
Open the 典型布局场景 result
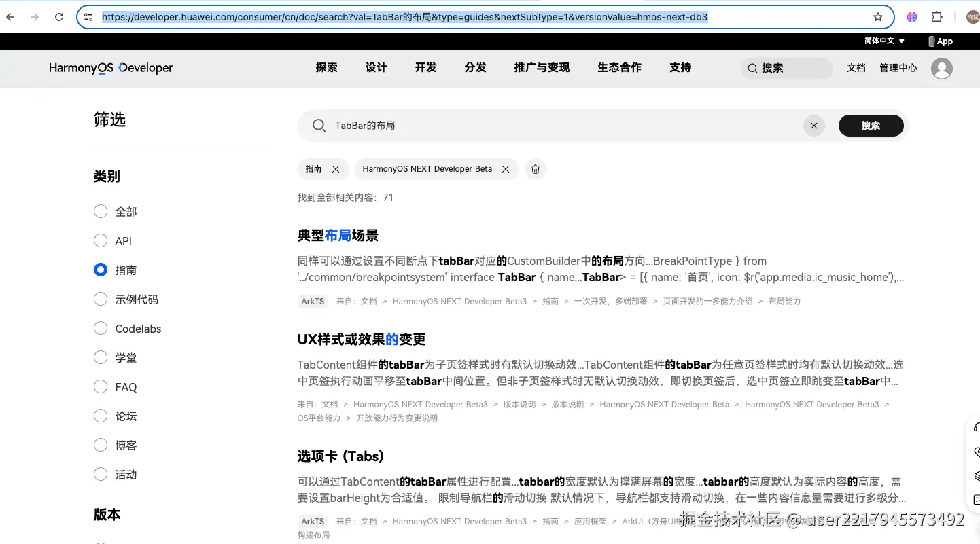coord(338,236)
